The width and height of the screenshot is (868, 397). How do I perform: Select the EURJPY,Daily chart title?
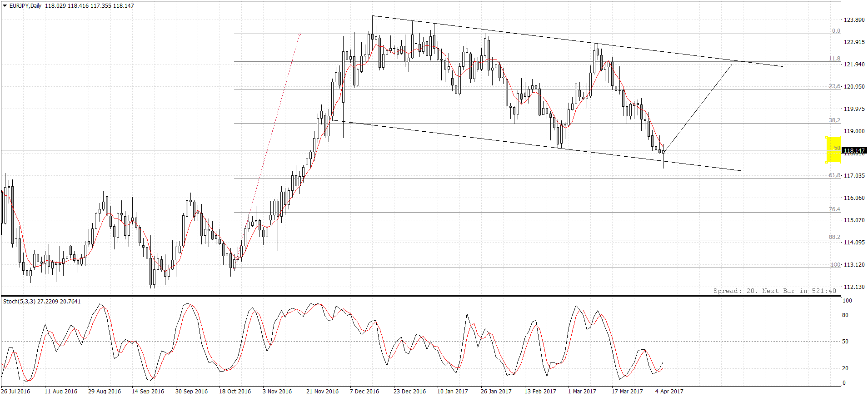(25, 6)
